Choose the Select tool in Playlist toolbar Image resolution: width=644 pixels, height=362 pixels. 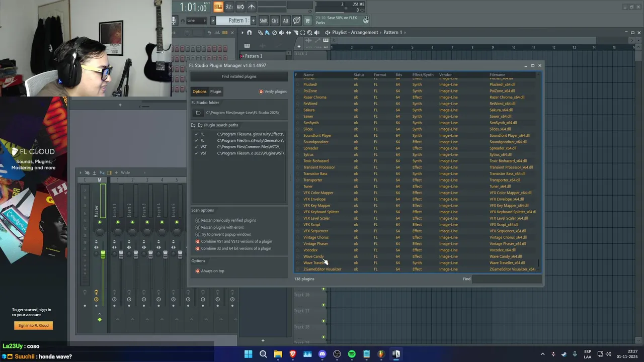[302, 33]
